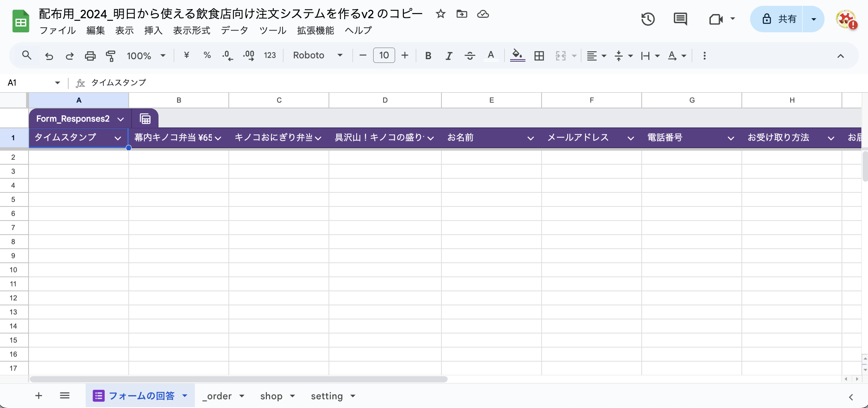Screen dimensions: 868x408
Task: Open the name box dropdown arrow
Action: [x=58, y=83]
